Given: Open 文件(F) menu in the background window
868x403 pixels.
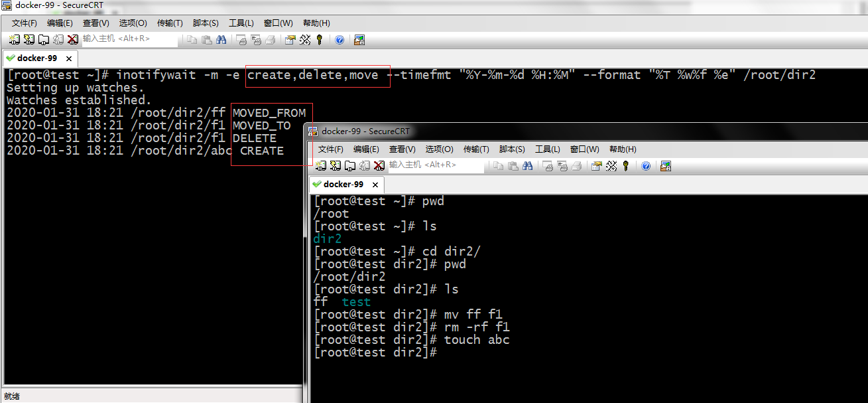Looking at the screenshot, I should point(25,23).
